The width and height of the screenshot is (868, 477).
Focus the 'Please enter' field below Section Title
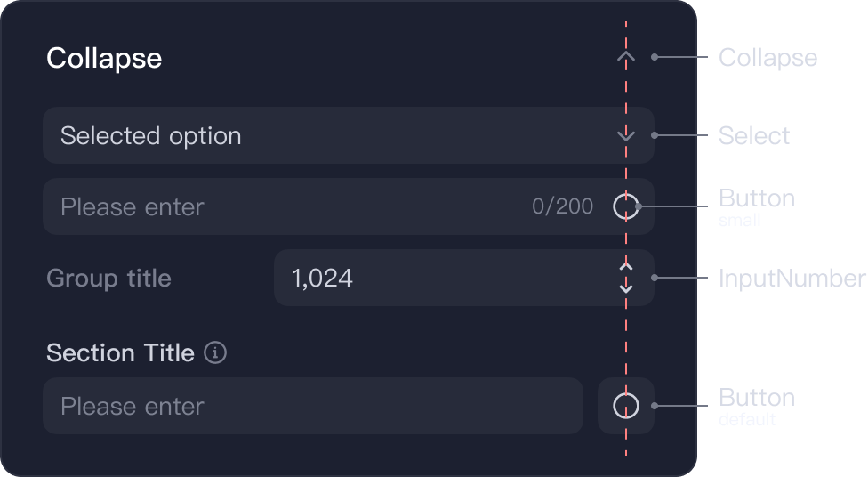[x=313, y=406]
